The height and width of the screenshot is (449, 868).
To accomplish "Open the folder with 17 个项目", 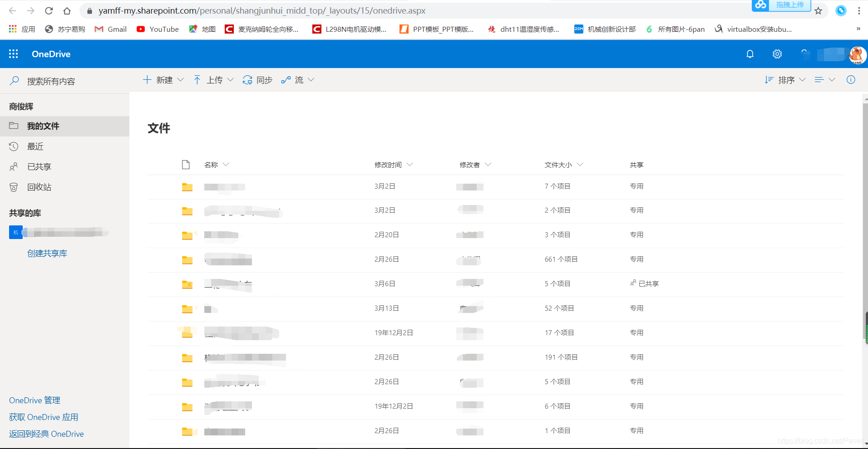I will 242,333.
